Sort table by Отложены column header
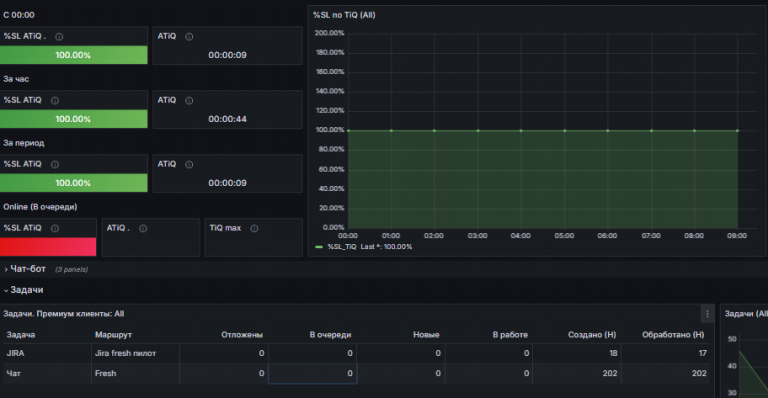 click(242, 335)
